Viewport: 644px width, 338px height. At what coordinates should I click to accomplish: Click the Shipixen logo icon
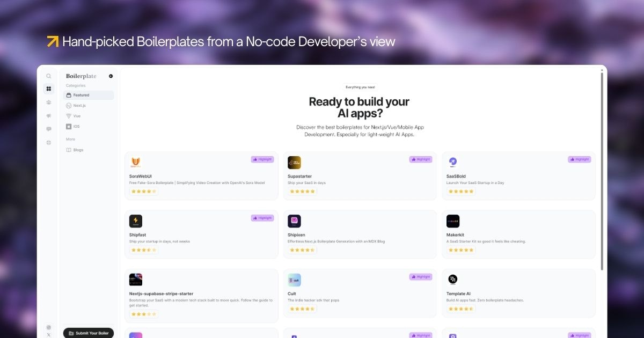click(x=294, y=221)
